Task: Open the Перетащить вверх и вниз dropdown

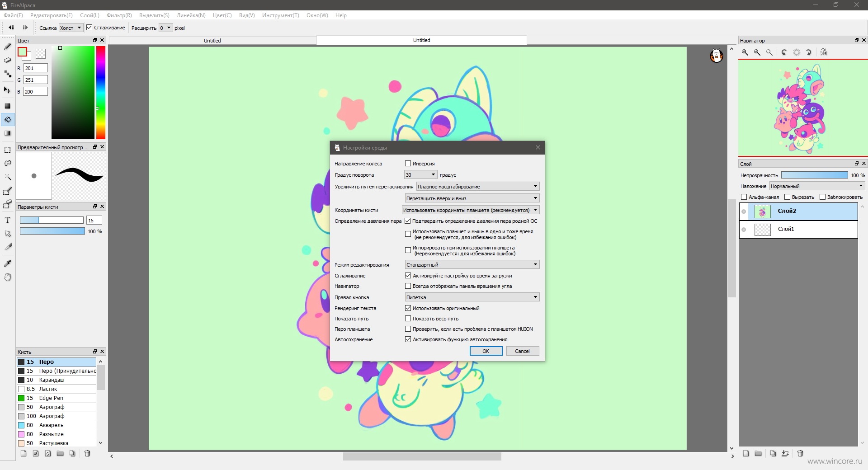Action: click(472, 198)
